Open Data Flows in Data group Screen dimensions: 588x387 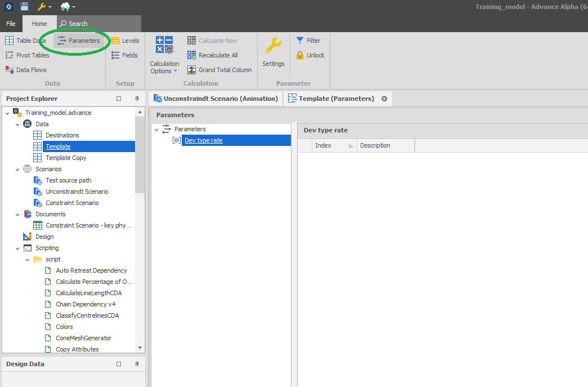pyautogui.click(x=26, y=70)
